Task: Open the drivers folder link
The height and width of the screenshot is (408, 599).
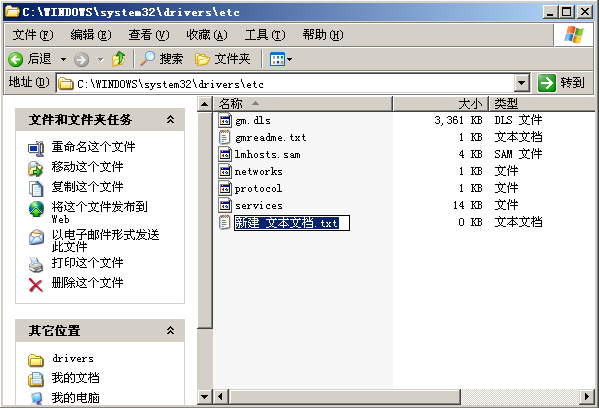Action: pyautogui.click(x=73, y=359)
